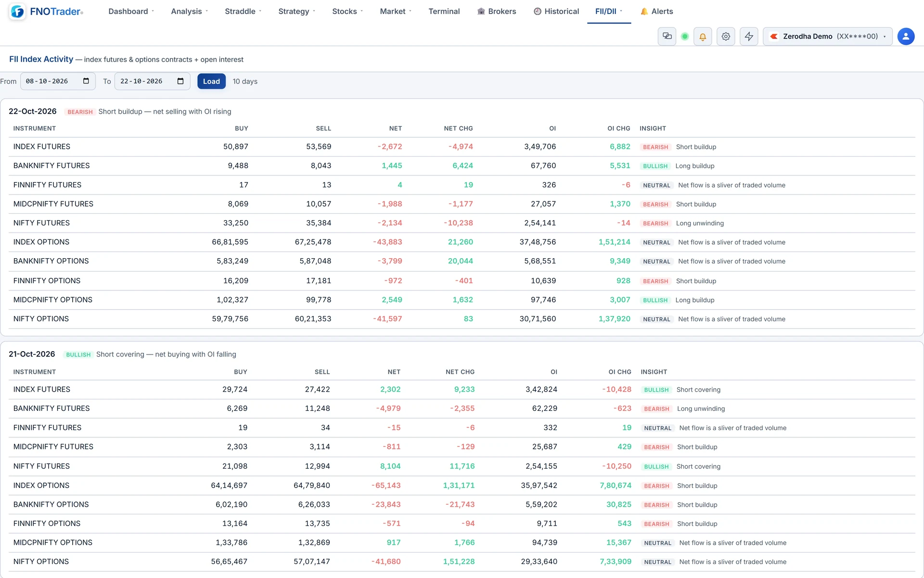Viewport: 924px width, 578px height.
Task: Click the To date input field
Action: (152, 81)
